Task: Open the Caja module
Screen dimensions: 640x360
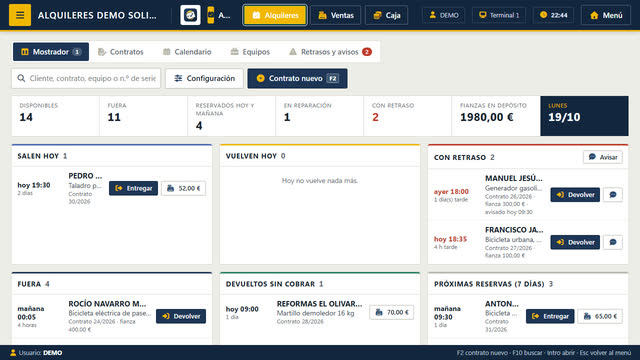Action: (x=387, y=15)
